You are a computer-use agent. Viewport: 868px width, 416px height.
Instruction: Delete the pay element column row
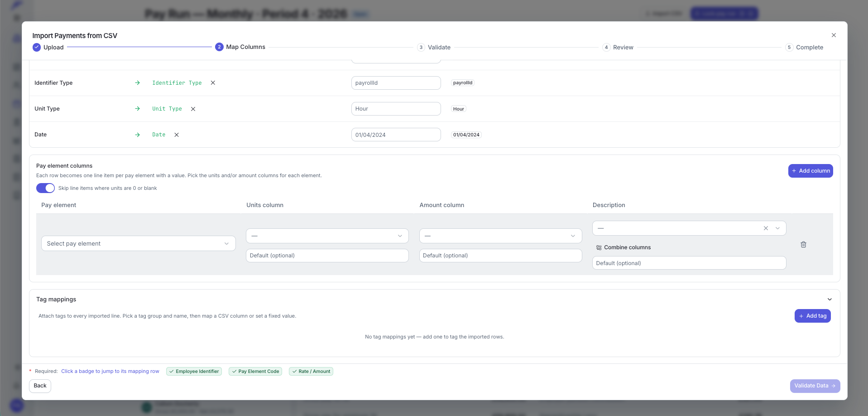[803, 245]
